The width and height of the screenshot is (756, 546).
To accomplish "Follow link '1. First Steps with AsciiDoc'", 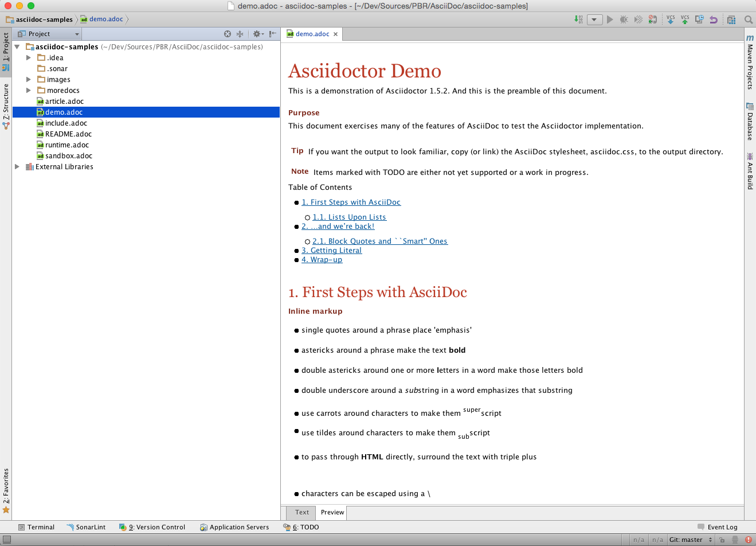I will click(351, 202).
